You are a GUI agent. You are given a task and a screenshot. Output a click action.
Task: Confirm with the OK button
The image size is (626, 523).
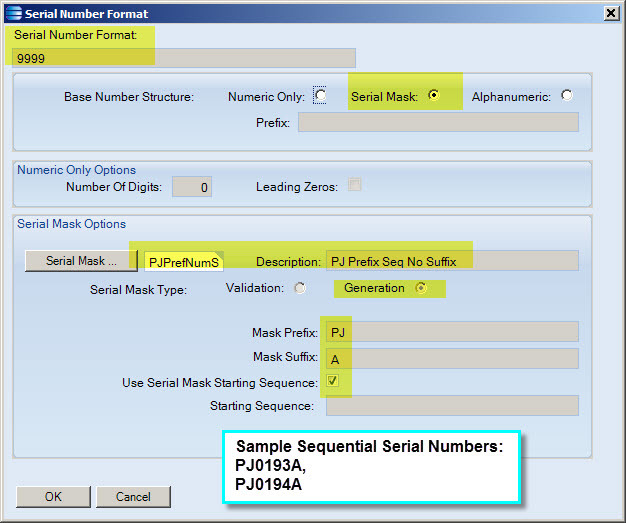click(x=53, y=497)
